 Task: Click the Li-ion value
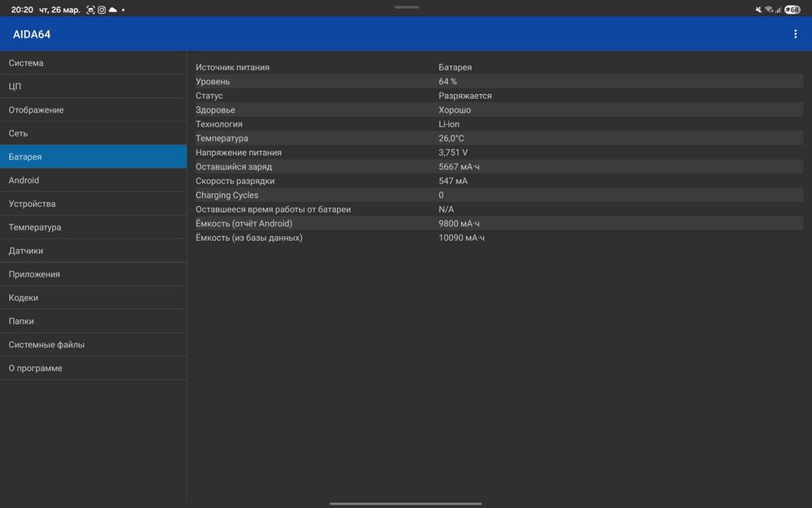tap(449, 124)
